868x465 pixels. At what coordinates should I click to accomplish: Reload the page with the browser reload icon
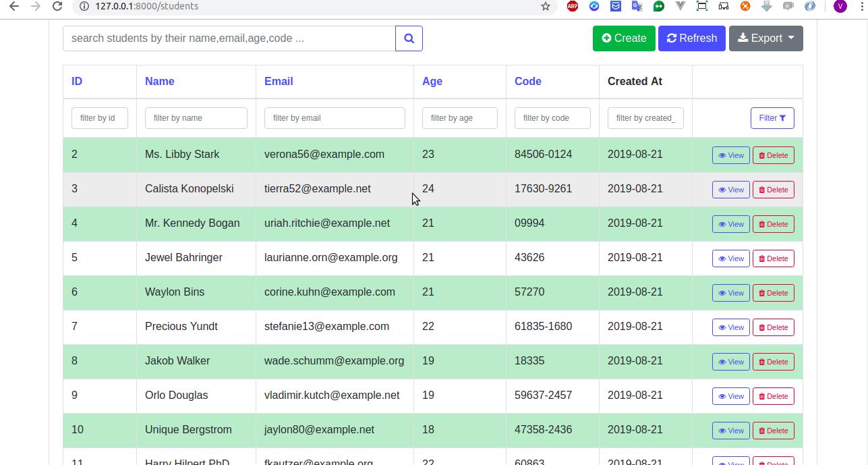tap(57, 6)
